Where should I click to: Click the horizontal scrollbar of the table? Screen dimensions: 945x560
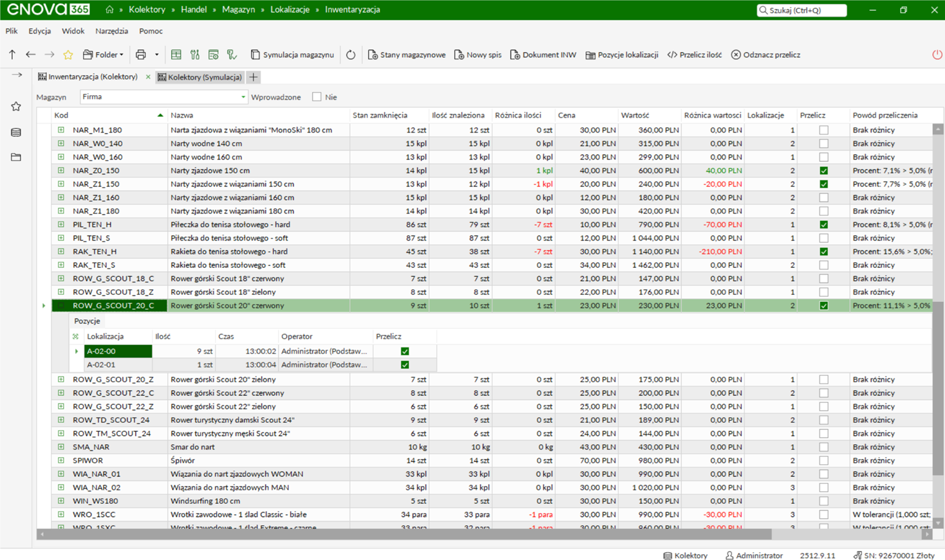point(404,534)
